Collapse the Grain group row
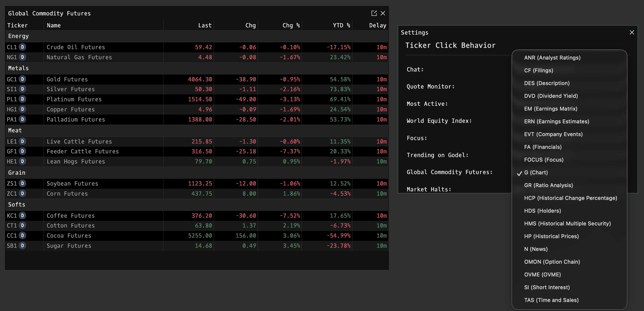This screenshot has width=644, height=311. pyautogui.click(x=197, y=173)
